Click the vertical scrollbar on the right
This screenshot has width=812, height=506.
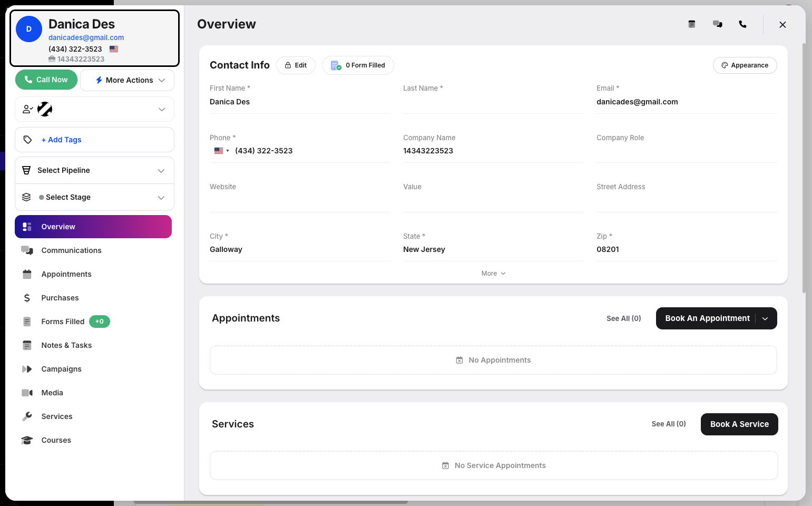[804, 168]
